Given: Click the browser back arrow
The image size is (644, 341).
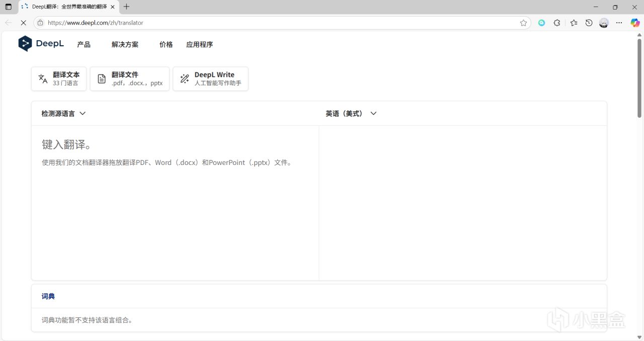Looking at the screenshot, I should coord(8,23).
